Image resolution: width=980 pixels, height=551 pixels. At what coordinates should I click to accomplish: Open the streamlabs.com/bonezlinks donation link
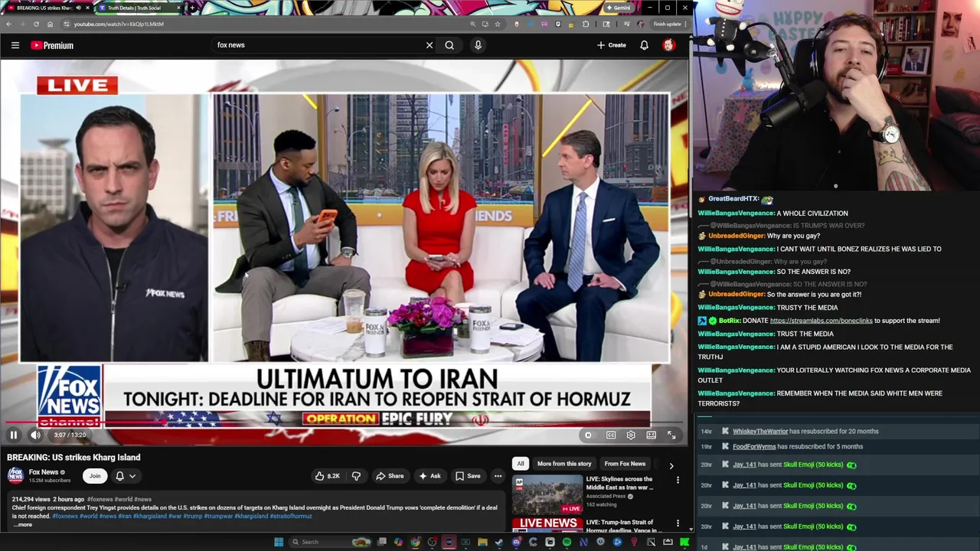(821, 321)
